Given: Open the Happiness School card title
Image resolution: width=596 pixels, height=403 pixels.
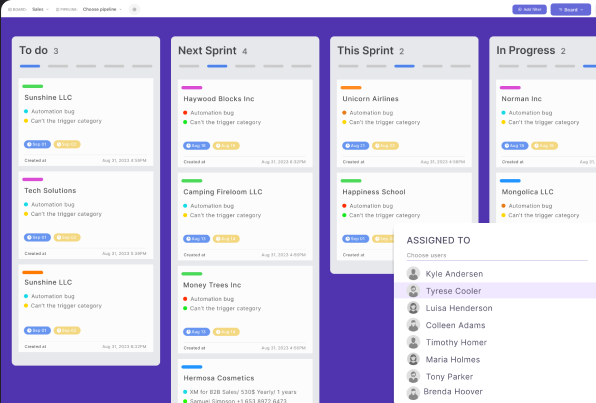Looking at the screenshot, I should click(x=374, y=192).
